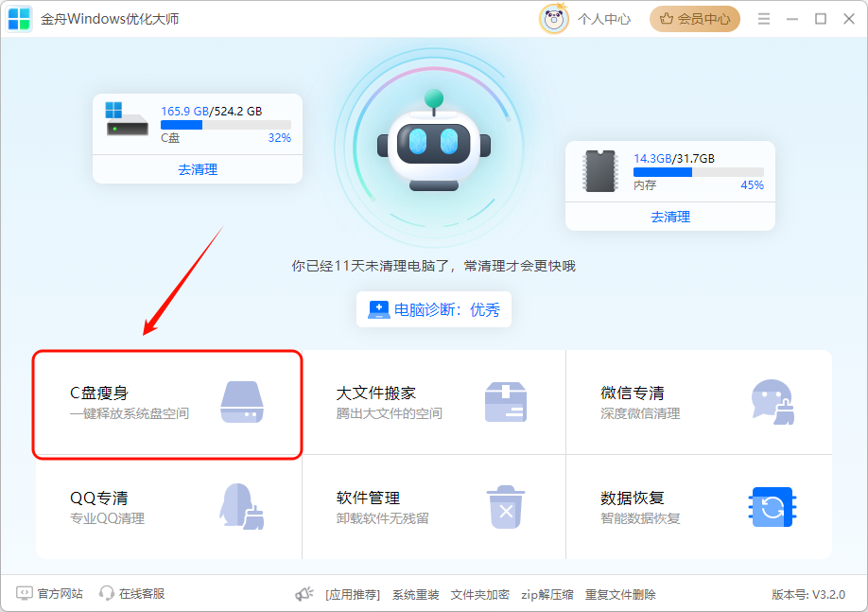Click 去清理 under the C盘 card

tap(198, 169)
